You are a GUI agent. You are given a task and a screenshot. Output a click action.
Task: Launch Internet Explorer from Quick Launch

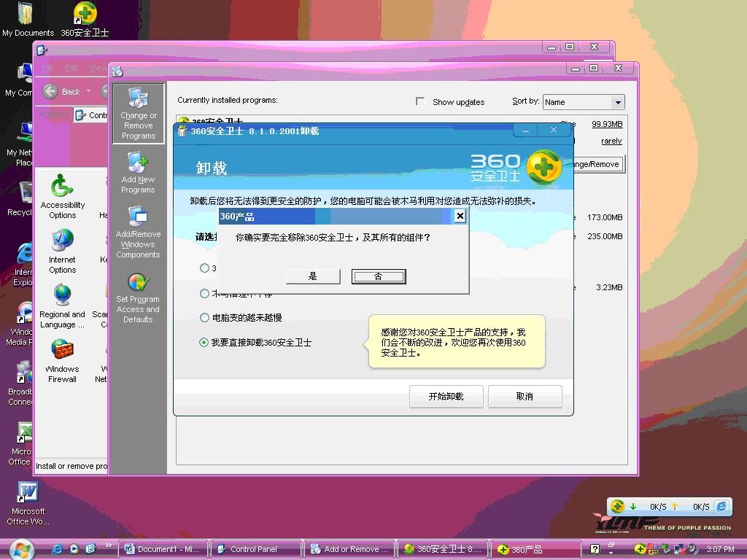click(57, 549)
